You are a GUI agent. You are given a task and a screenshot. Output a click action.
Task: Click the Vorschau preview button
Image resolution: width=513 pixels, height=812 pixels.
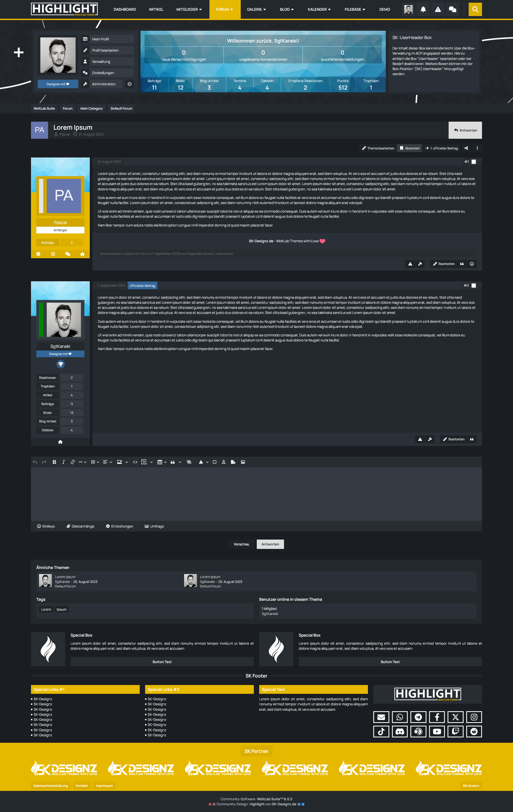[241, 544]
